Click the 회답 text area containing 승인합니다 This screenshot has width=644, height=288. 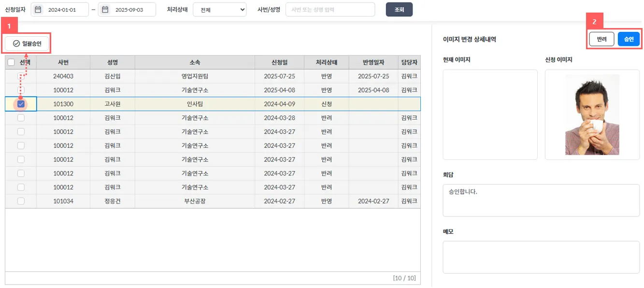pyautogui.click(x=541, y=200)
